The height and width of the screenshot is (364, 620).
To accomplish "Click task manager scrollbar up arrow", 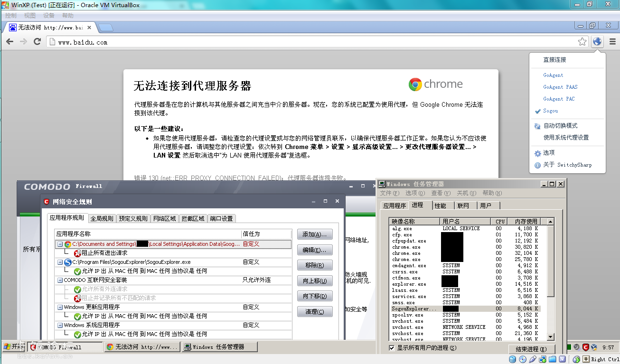I will 550,222.
